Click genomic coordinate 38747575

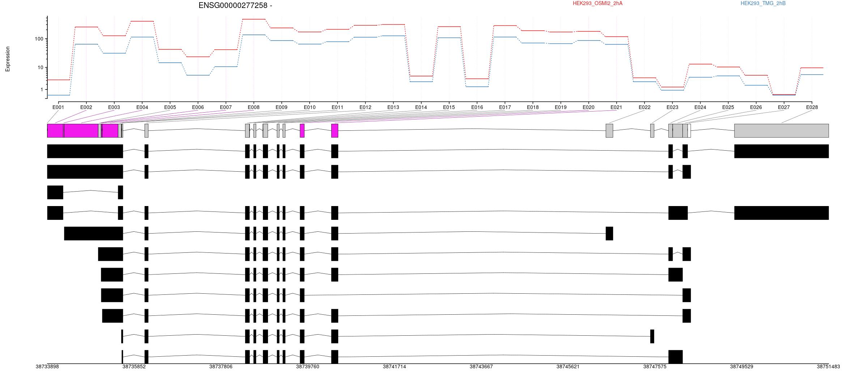(x=655, y=366)
